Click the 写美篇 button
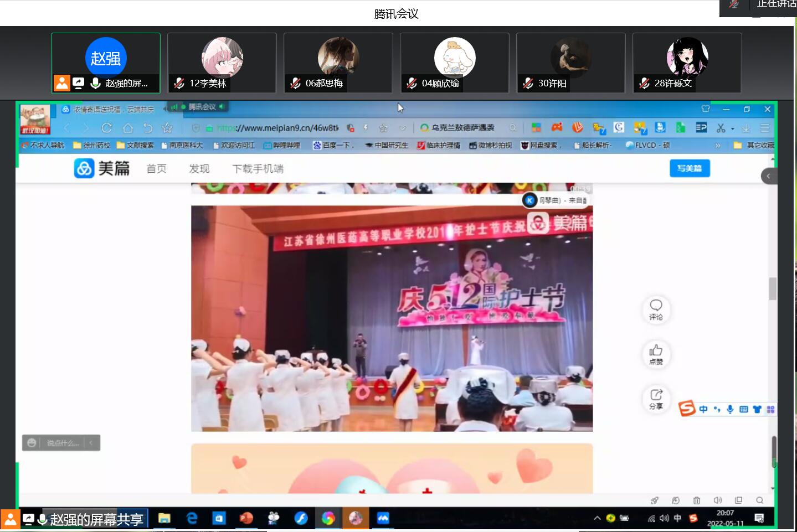 click(x=690, y=168)
